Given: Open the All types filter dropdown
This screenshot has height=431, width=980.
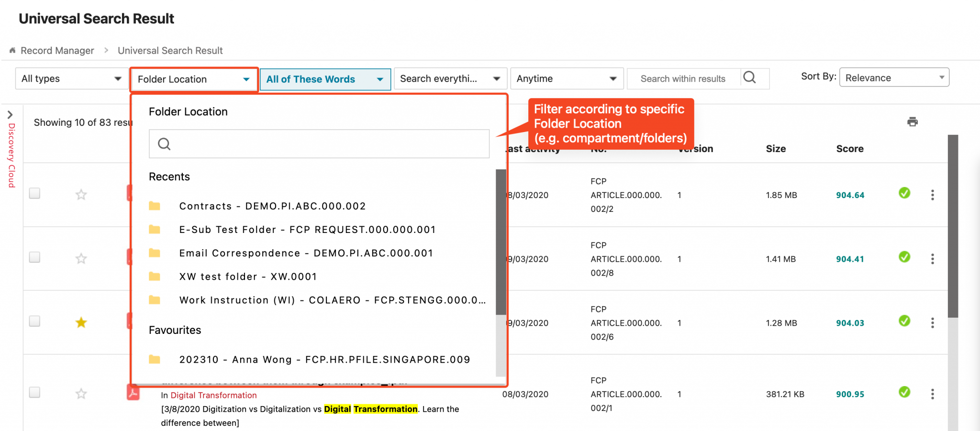Looking at the screenshot, I should coord(70,78).
